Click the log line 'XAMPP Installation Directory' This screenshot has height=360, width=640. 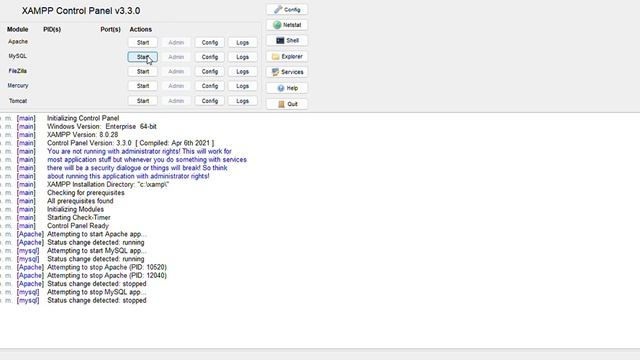click(108, 184)
